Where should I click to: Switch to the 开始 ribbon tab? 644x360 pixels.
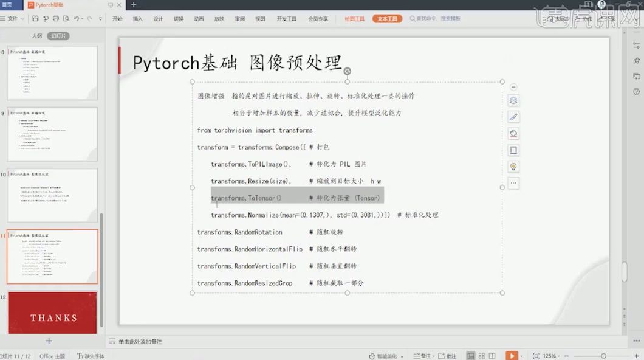pos(117,18)
